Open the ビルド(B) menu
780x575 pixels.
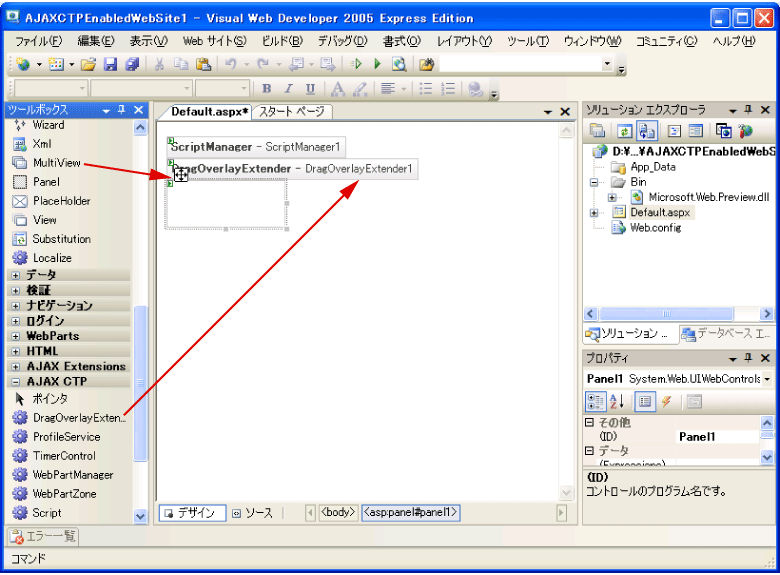pos(282,41)
